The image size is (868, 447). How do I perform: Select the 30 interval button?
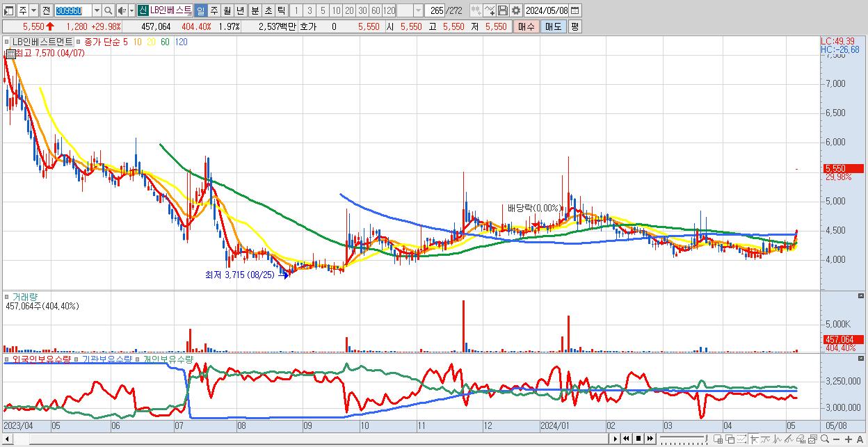362,10
